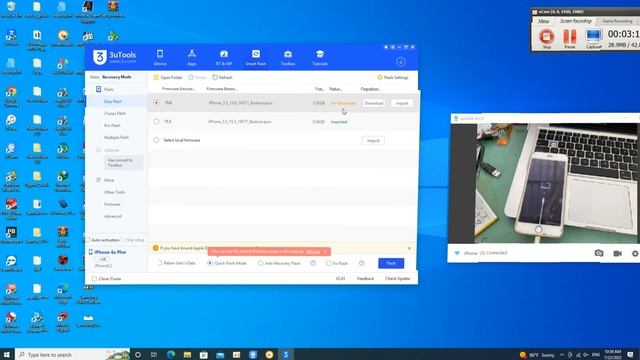This screenshot has height=360, width=640.
Task: Open the Toolbox section
Action: (x=288, y=58)
